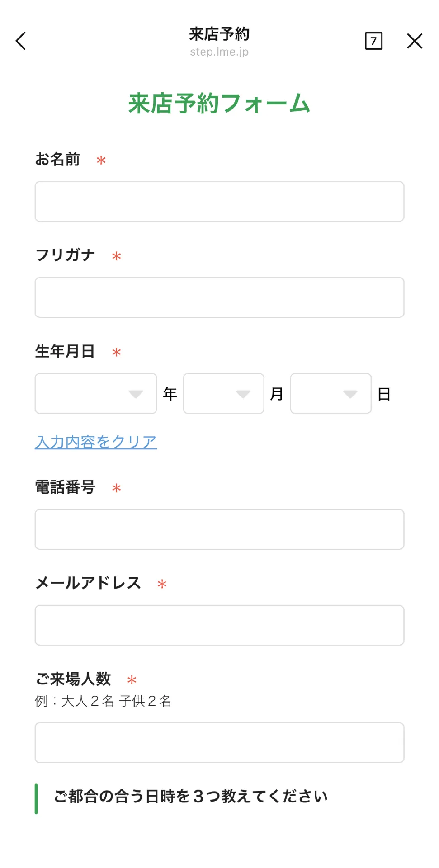Click the お名前 field label
This screenshot has width=439, height=868.
coord(57,160)
